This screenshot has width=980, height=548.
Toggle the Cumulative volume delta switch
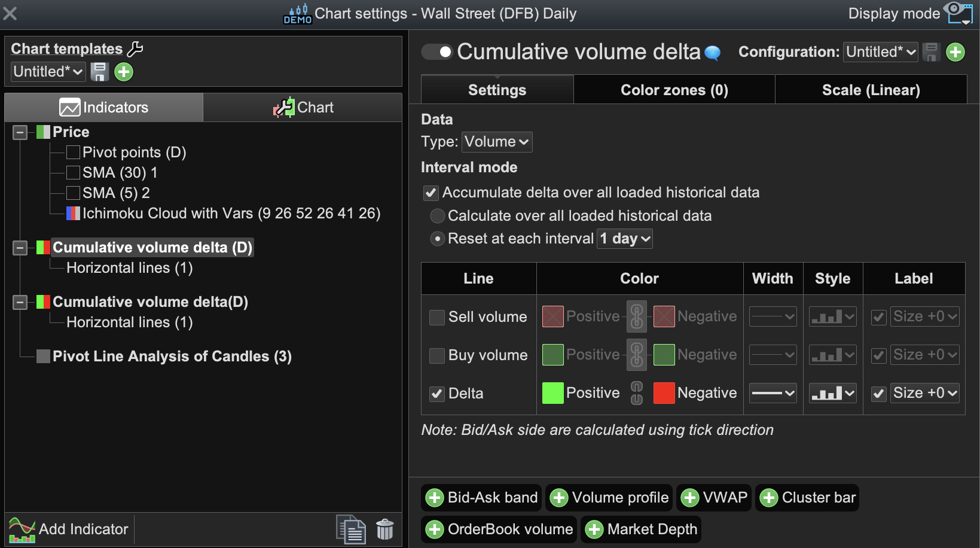coord(438,52)
